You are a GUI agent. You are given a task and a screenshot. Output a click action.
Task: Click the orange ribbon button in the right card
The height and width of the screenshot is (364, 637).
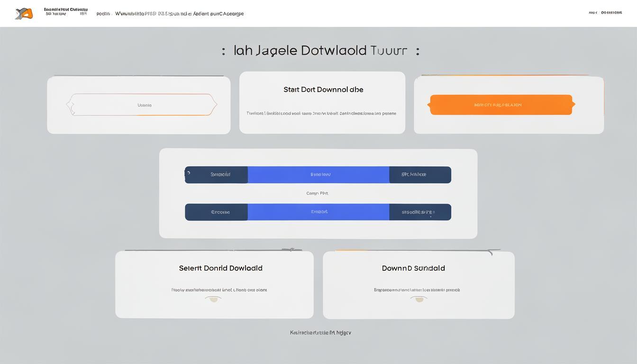(501, 104)
